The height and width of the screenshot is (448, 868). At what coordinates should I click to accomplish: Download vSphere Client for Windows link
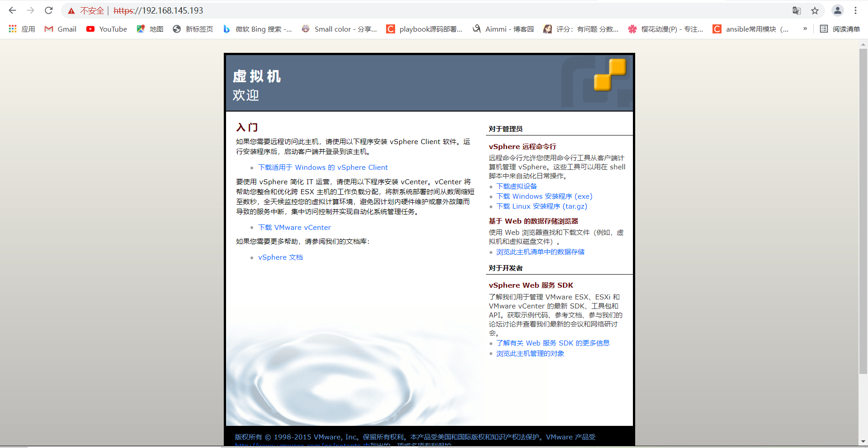tap(323, 168)
